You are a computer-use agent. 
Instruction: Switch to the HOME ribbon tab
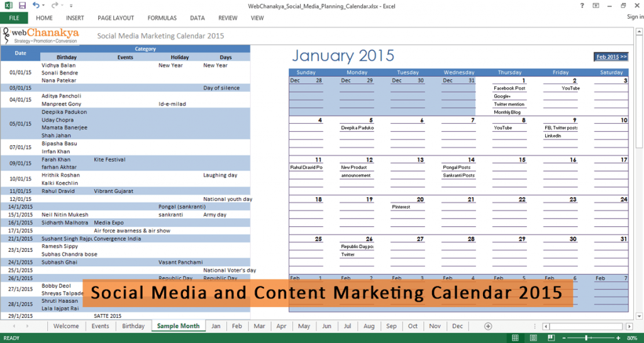click(45, 18)
